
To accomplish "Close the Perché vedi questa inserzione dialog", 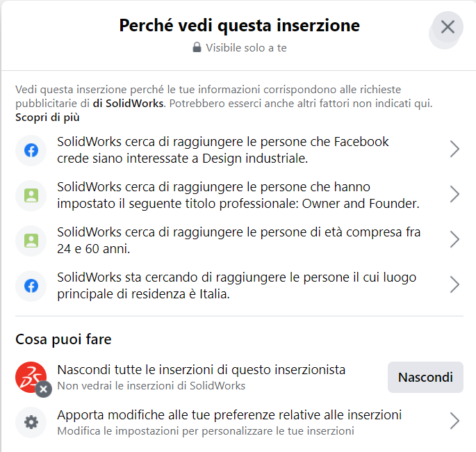I will tap(448, 27).
